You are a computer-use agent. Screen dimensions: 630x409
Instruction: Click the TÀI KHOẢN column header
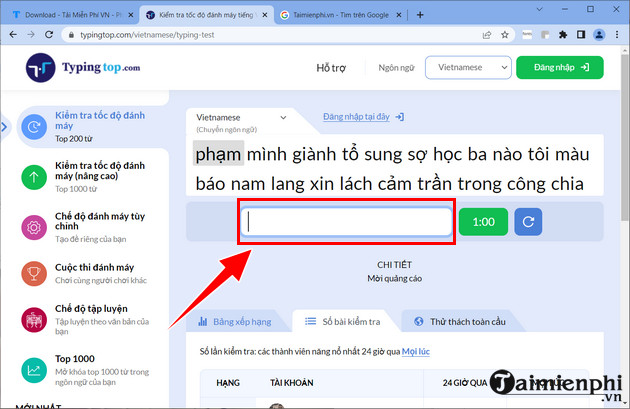click(291, 383)
